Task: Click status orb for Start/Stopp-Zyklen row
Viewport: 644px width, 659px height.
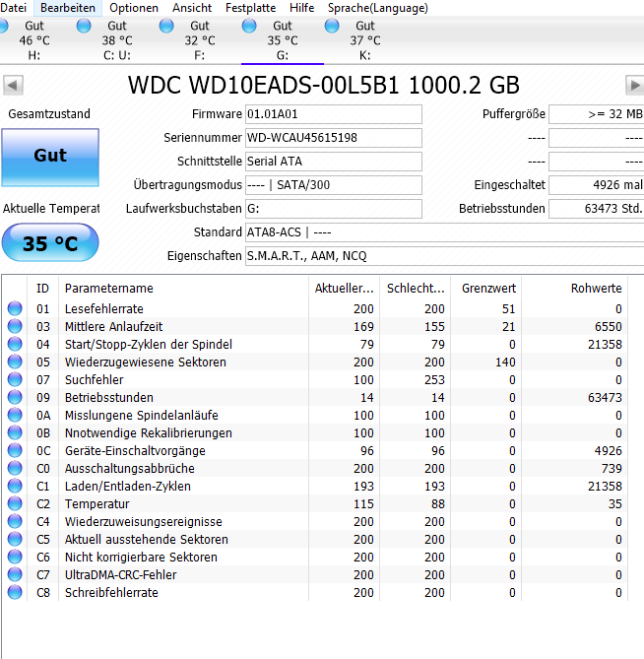Action: [15, 344]
